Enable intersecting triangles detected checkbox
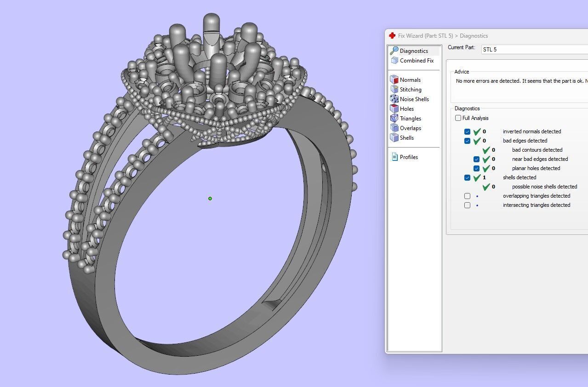 [x=467, y=205]
